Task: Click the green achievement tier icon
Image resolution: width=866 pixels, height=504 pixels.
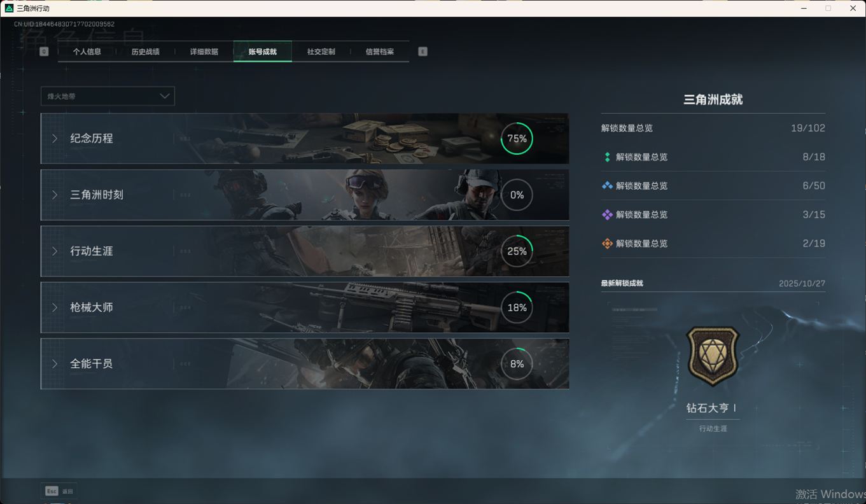Action: tap(607, 157)
